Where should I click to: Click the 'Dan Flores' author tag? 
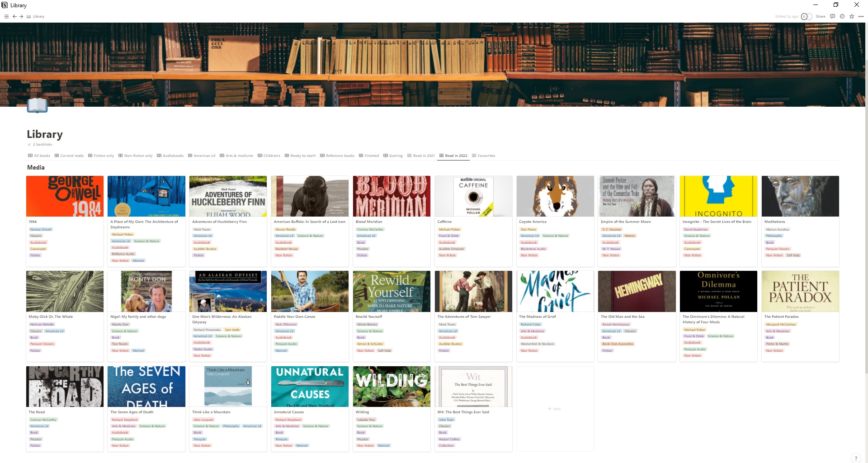528,230
